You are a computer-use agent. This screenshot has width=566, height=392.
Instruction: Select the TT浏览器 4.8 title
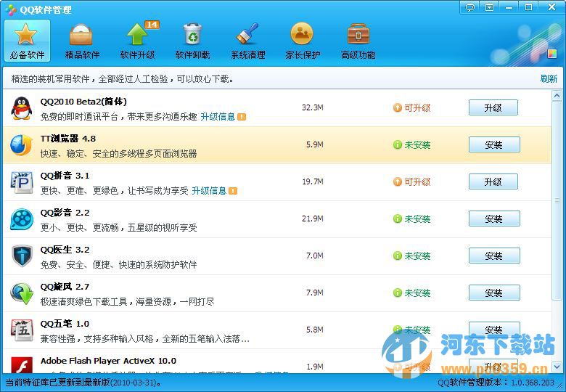[x=68, y=139]
